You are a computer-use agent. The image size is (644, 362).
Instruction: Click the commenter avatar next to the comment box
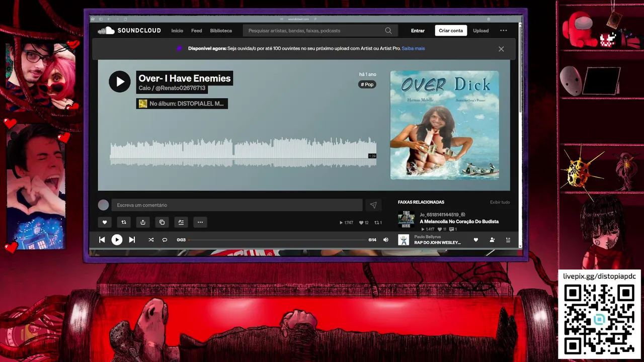click(103, 205)
